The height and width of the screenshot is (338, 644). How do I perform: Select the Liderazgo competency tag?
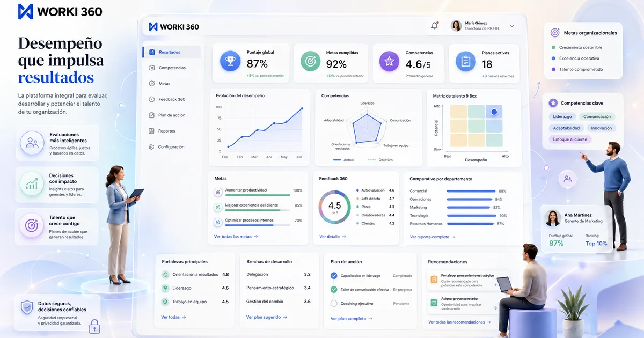[562, 116]
